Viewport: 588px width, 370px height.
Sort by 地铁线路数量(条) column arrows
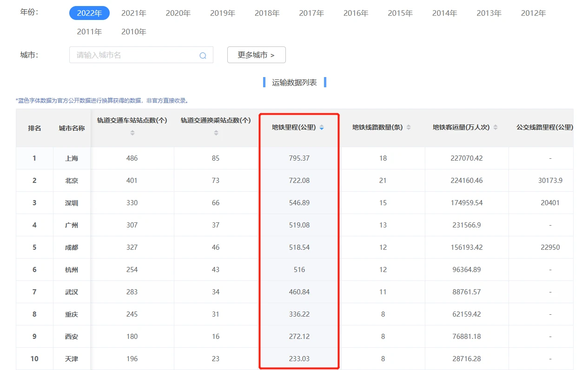pos(409,128)
